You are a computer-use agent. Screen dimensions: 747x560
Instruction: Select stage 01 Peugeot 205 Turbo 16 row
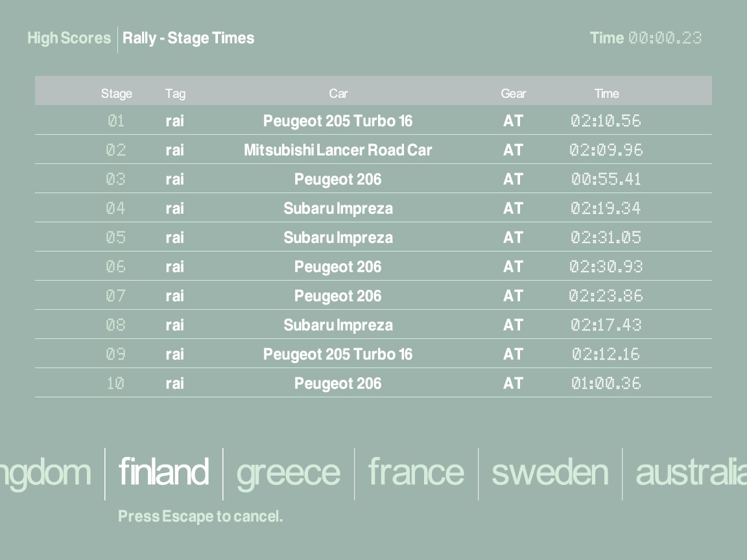click(x=338, y=121)
